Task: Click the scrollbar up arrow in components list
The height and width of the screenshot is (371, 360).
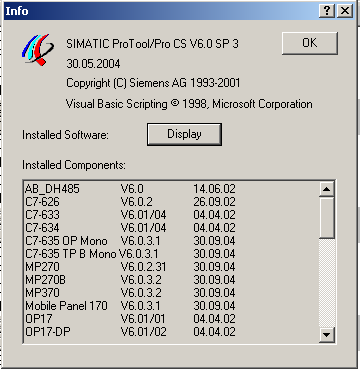Action: pyautogui.click(x=327, y=189)
